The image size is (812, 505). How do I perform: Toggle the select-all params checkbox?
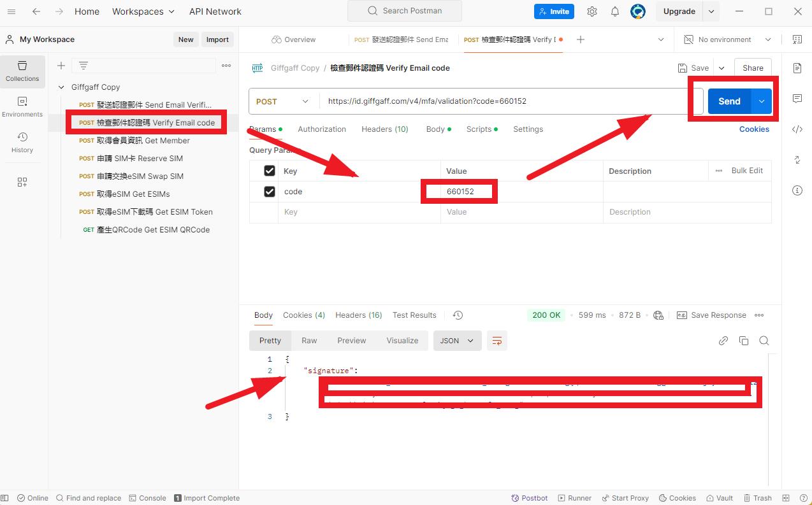point(270,171)
